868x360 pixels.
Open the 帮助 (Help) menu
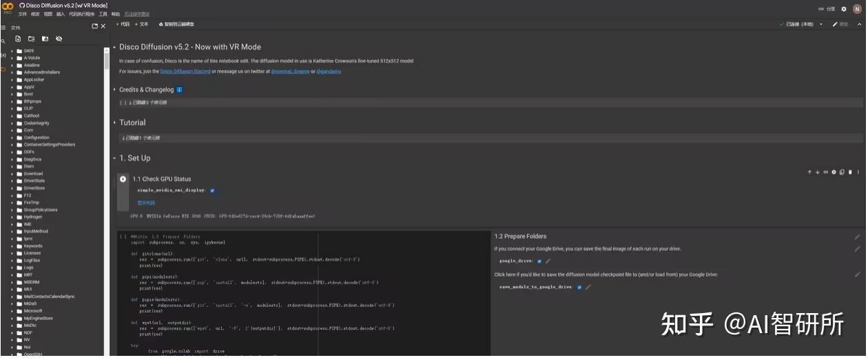click(115, 14)
